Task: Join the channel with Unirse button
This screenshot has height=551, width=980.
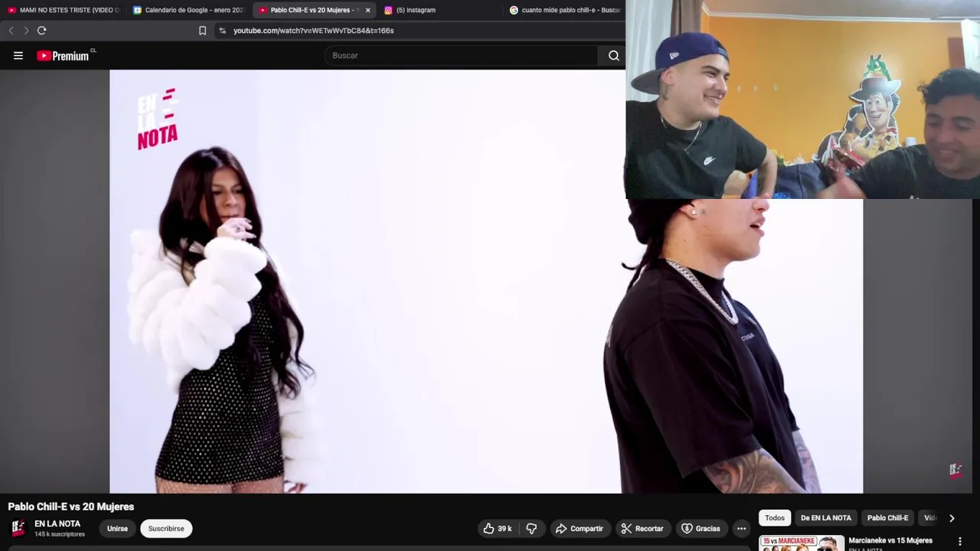Action: 117,529
